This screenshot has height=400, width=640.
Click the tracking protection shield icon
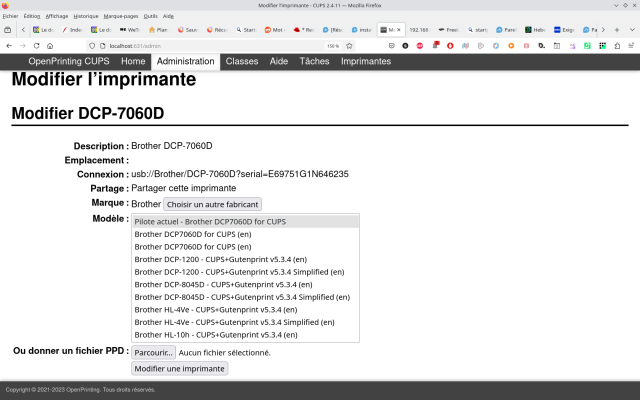click(92, 46)
